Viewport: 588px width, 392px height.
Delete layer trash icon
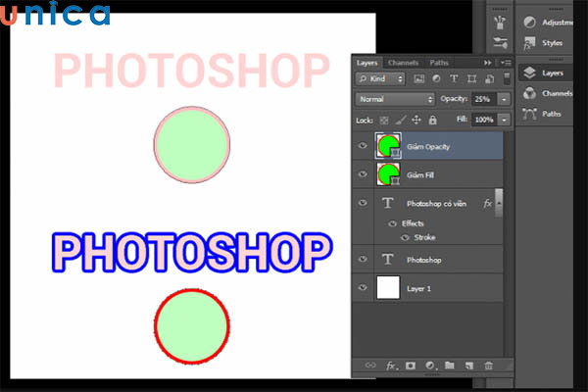[x=488, y=366]
